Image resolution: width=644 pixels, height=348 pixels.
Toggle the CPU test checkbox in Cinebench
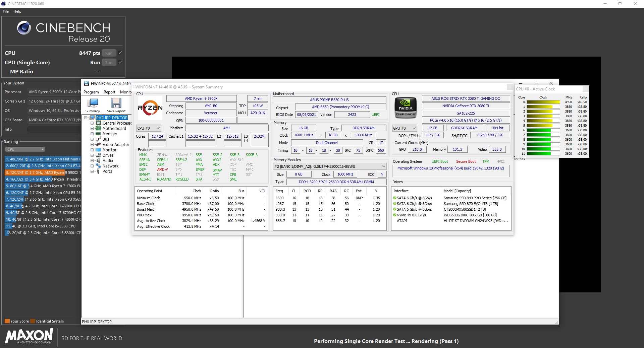tap(120, 53)
